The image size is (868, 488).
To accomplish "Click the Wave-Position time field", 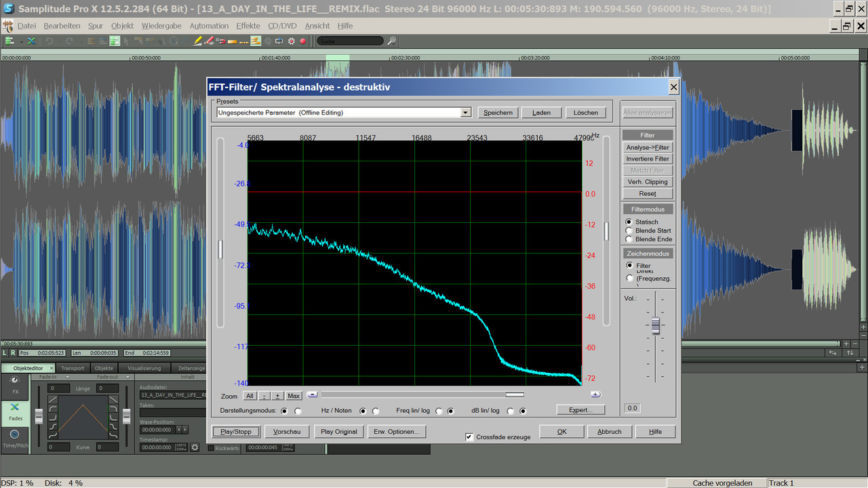I will pos(157,430).
